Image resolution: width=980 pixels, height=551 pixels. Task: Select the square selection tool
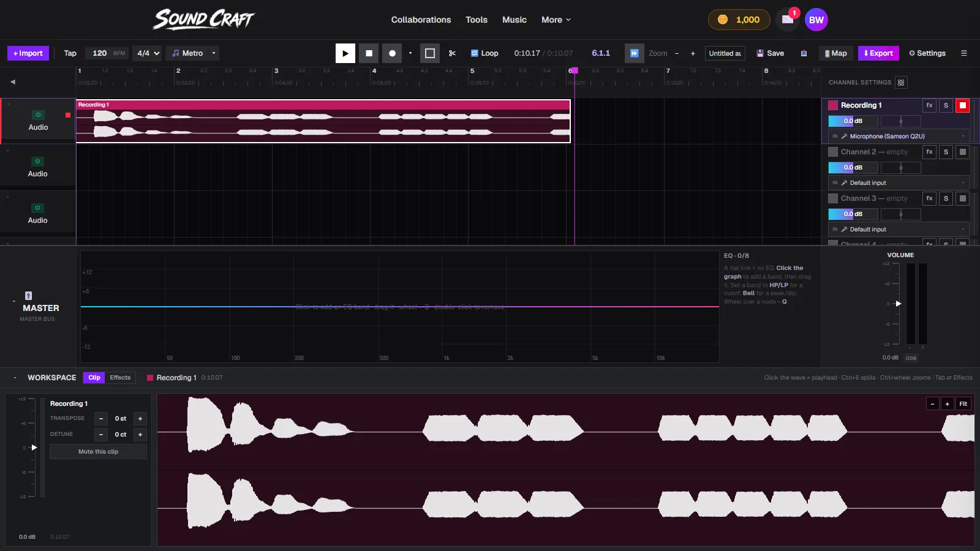point(430,53)
